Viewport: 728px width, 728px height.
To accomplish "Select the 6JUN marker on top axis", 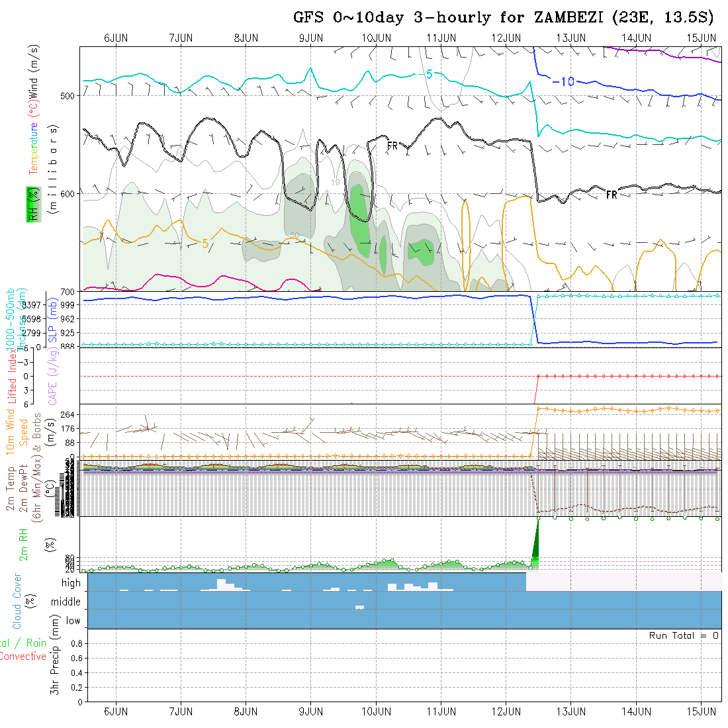I will (x=116, y=38).
